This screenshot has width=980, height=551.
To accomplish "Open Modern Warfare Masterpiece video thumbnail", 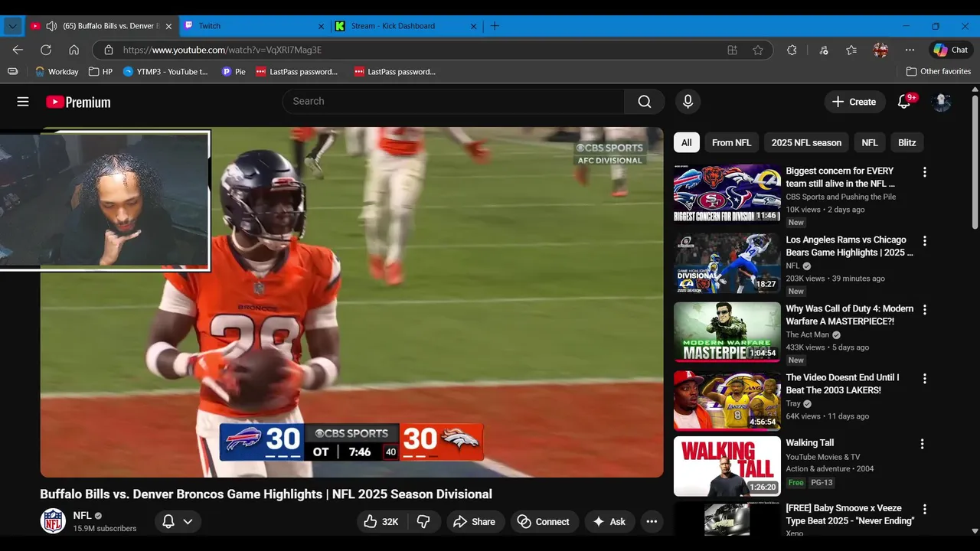I will point(727,331).
